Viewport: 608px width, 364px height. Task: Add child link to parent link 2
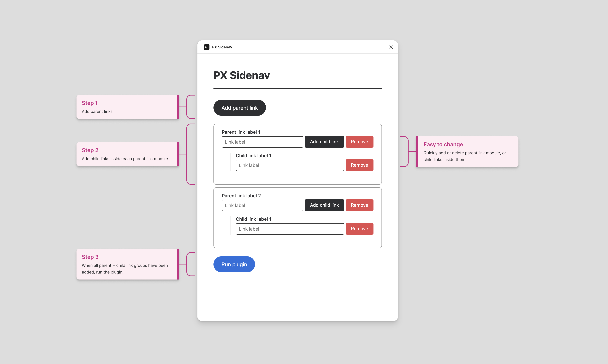[x=324, y=205]
